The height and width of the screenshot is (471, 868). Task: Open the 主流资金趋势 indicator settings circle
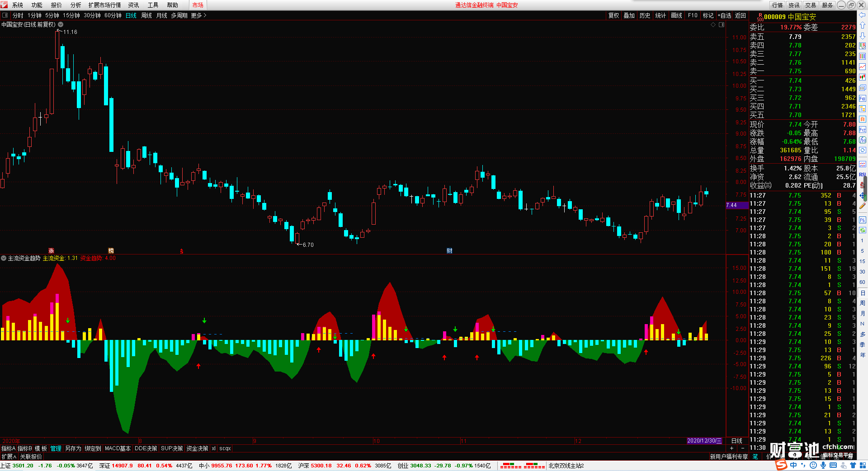[4, 258]
